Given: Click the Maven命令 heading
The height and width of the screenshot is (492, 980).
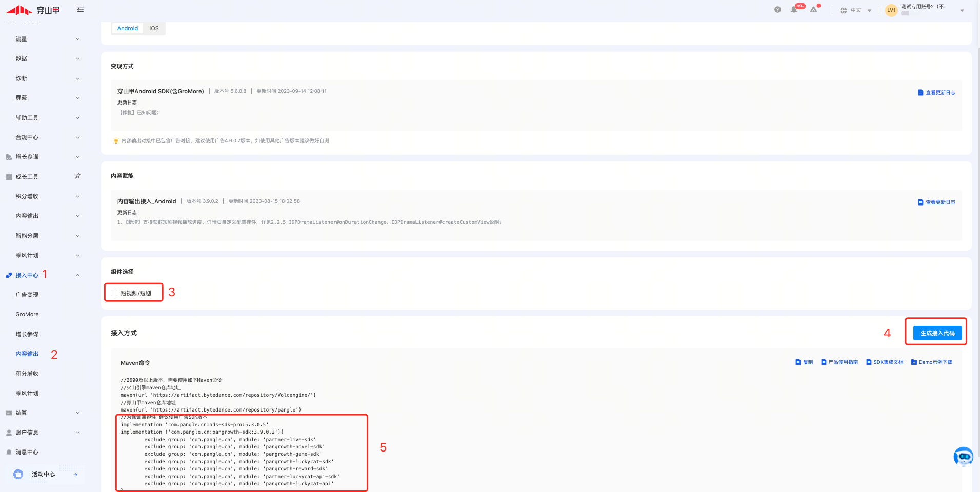Looking at the screenshot, I should pyautogui.click(x=135, y=363).
